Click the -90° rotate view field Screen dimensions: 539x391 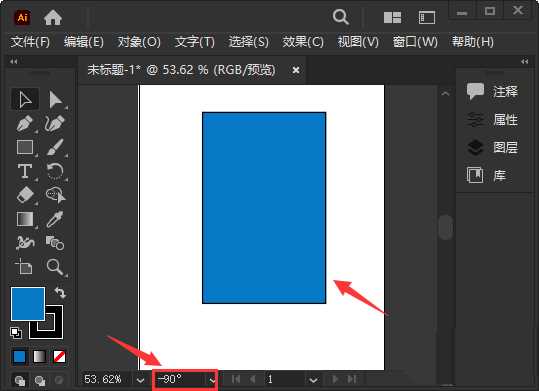180,379
